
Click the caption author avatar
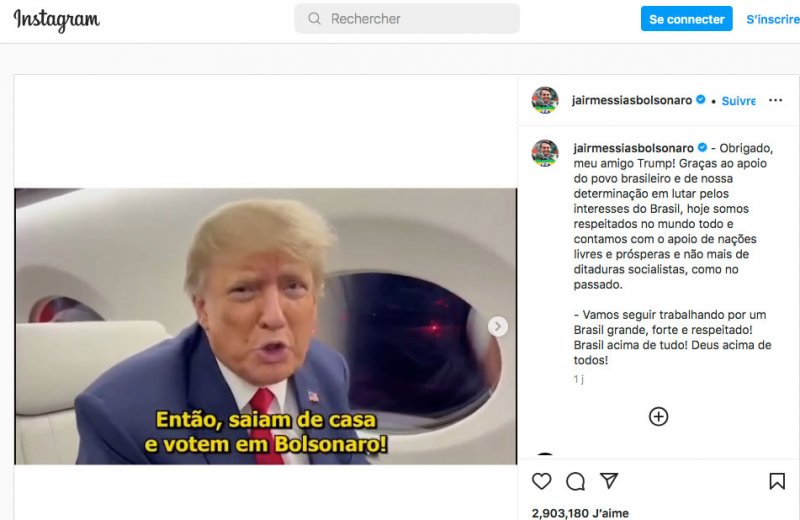click(x=545, y=153)
